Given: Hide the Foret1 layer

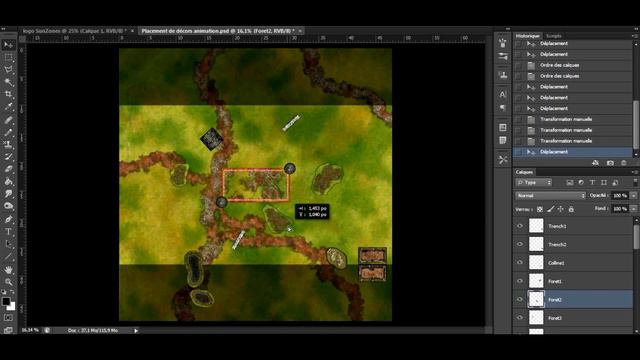Looking at the screenshot, I should [x=520, y=281].
